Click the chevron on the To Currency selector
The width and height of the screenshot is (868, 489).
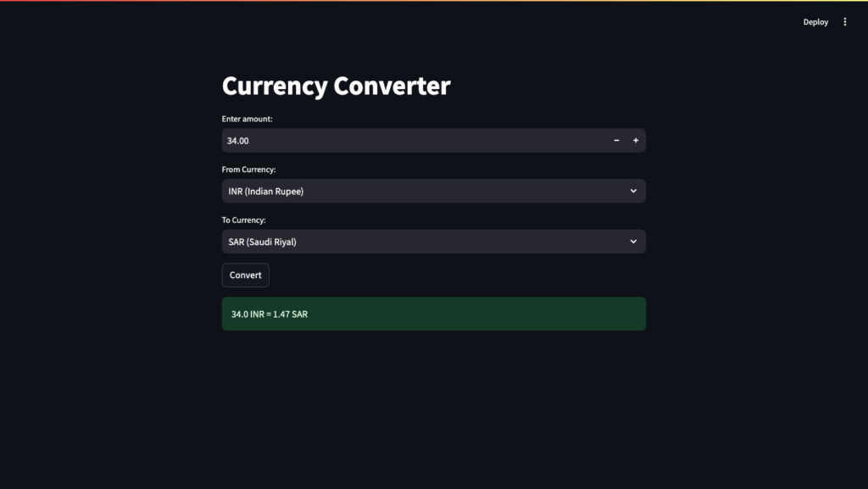point(632,242)
